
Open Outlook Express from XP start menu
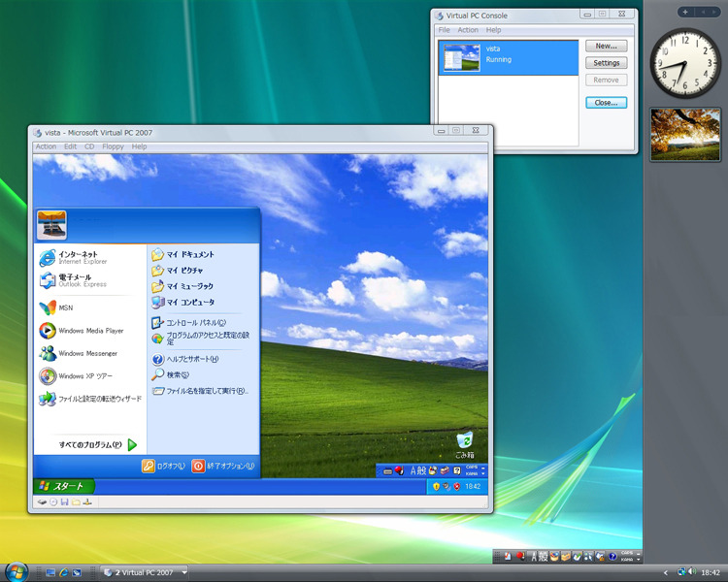click(x=74, y=280)
